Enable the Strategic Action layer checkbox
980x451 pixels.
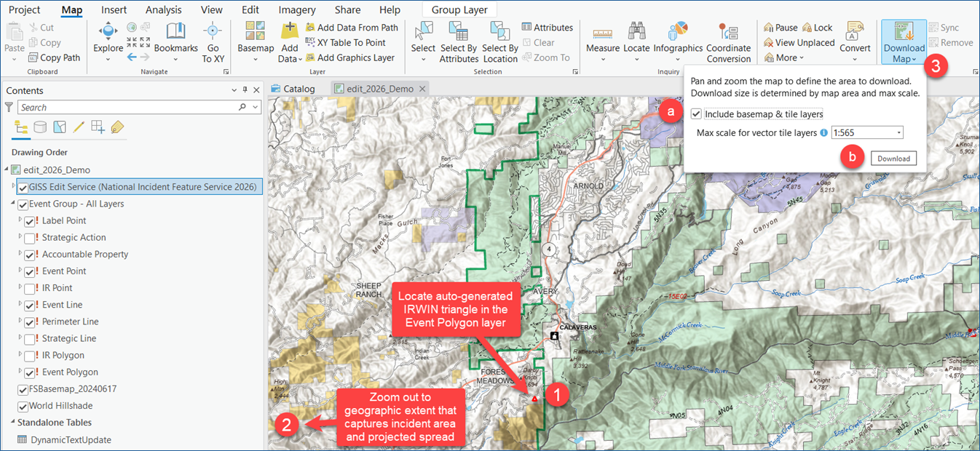click(x=30, y=238)
